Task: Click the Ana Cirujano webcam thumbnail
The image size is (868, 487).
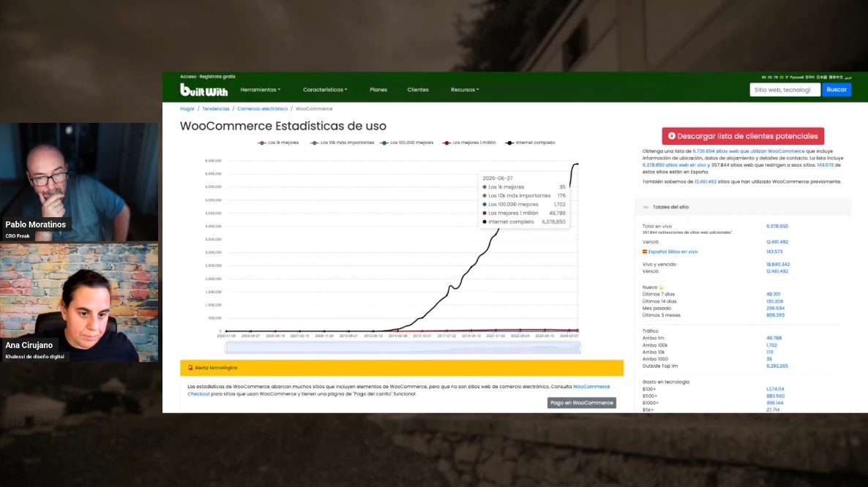Action: (x=79, y=303)
